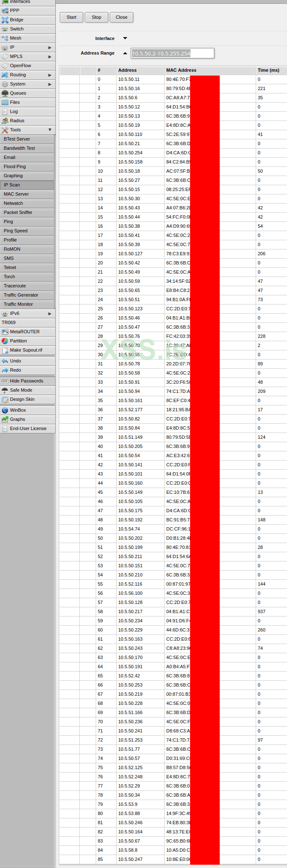Expand the MPLS submenu arrow

(x=50, y=57)
